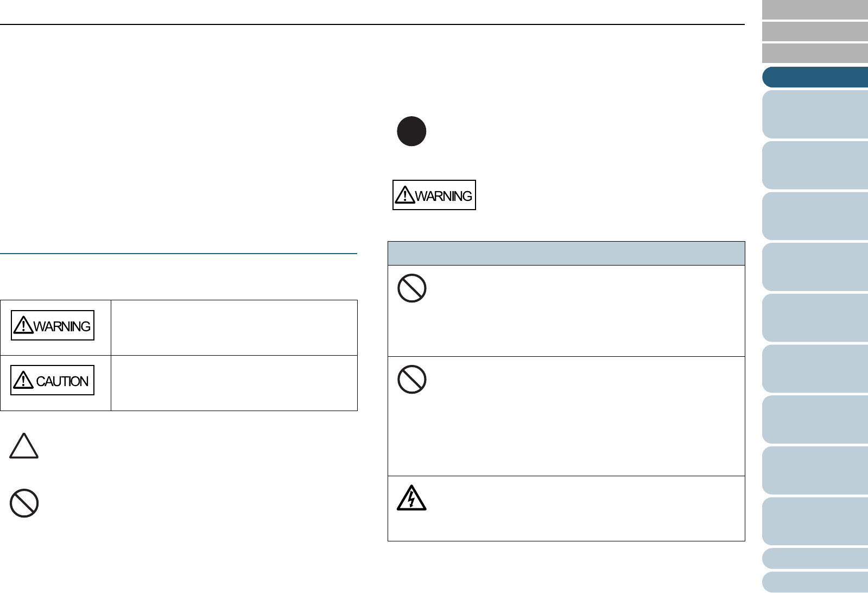Click the electric shock lightning triangle icon
The height and width of the screenshot is (593, 868).
pyautogui.click(x=411, y=499)
